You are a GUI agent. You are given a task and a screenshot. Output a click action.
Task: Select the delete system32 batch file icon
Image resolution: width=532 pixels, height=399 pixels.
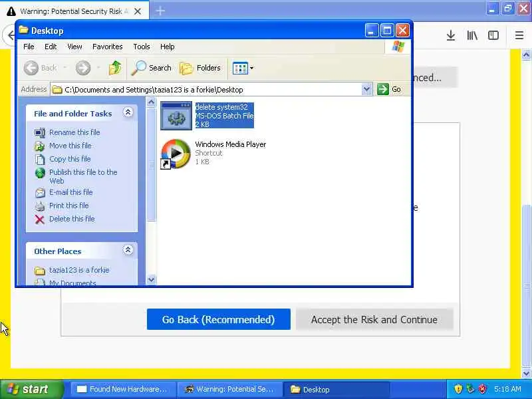coord(176,116)
